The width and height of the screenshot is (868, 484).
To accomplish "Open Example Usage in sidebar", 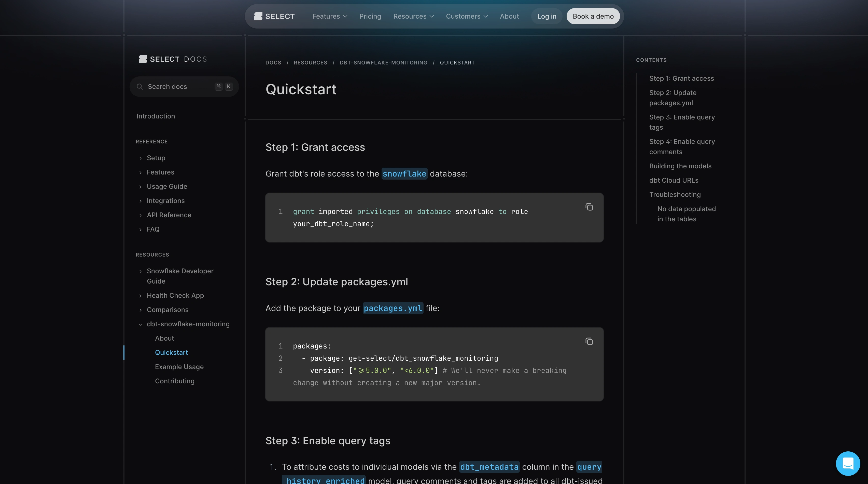I will (x=179, y=367).
